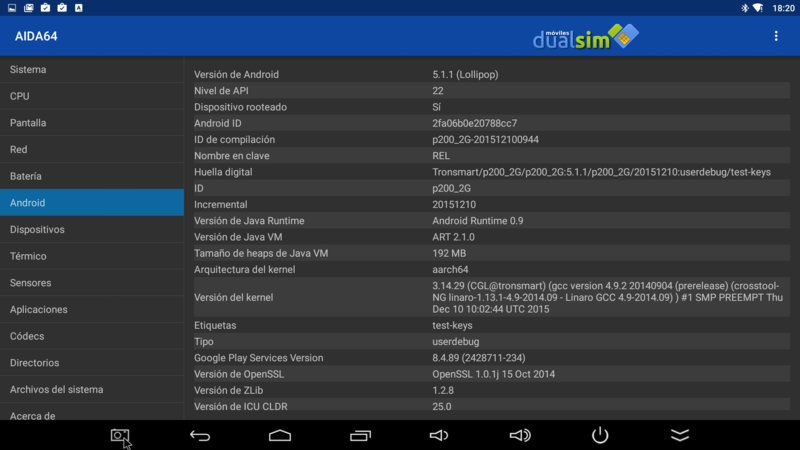The width and height of the screenshot is (800, 450).
Task: Tap the home navigation icon
Action: pyautogui.click(x=280, y=435)
